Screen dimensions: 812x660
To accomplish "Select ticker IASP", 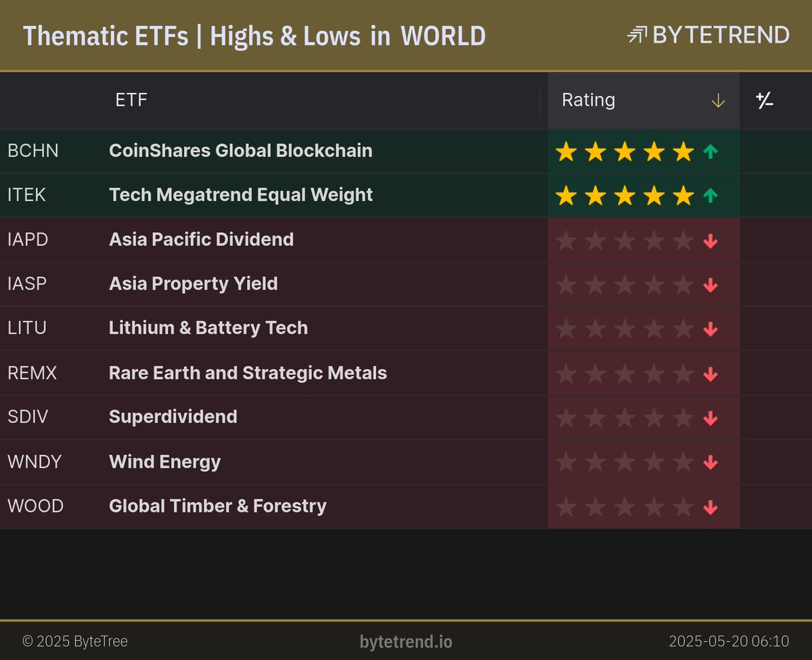I will tap(27, 283).
